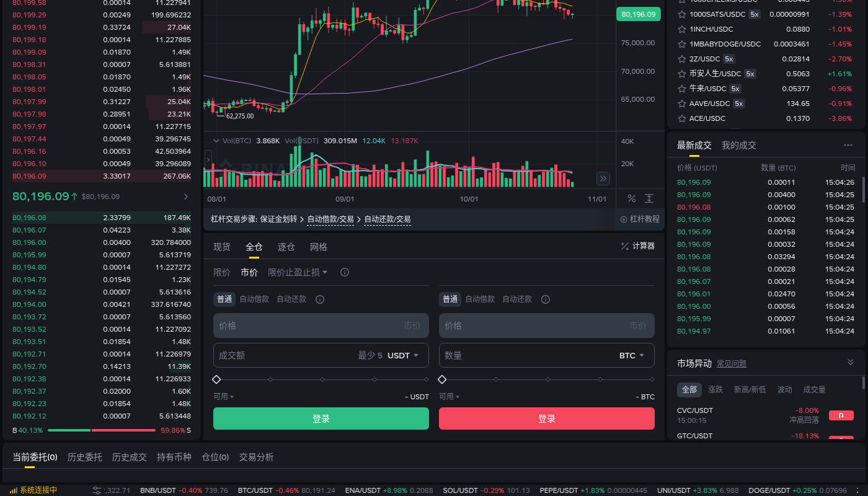
Task: Select 普通 mode on the sell side
Action: (450, 299)
